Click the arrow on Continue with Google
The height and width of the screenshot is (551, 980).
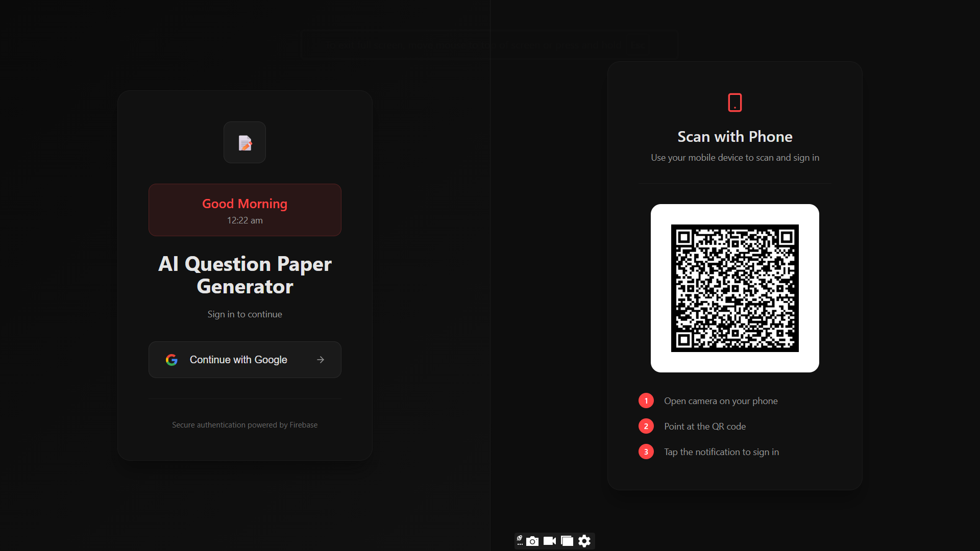click(321, 360)
